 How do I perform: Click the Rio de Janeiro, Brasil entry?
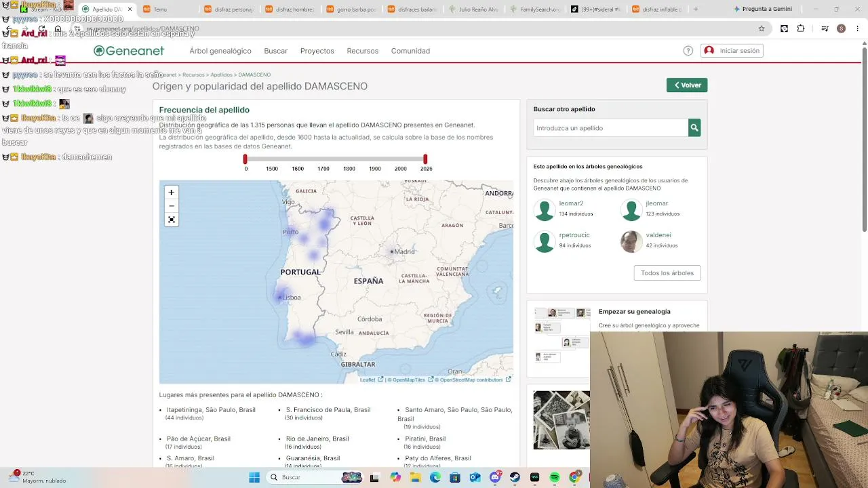click(317, 439)
